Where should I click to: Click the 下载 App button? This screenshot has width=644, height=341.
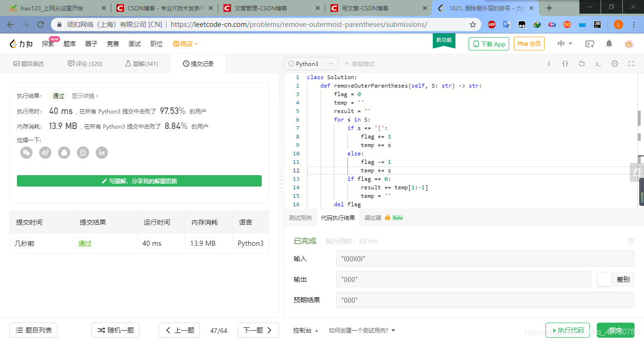489,44
